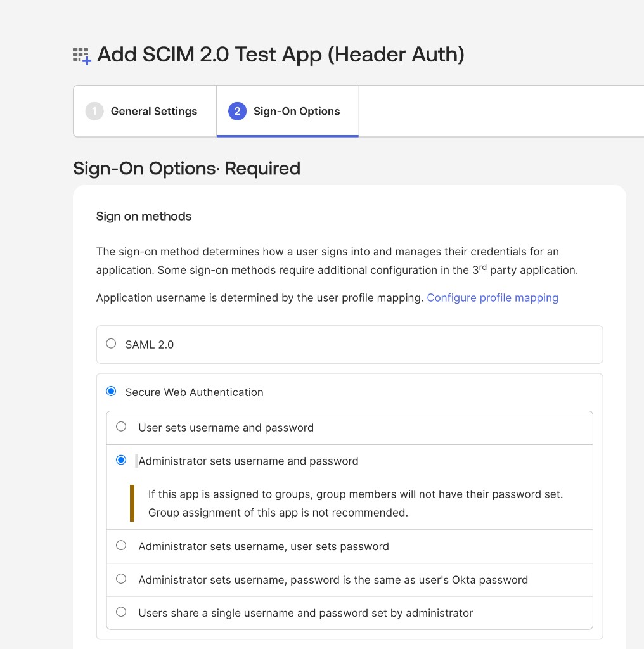Select password same as user's Okta password
The height and width of the screenshot is (649, 644).
pyautogui.click(x=121, y=579)
